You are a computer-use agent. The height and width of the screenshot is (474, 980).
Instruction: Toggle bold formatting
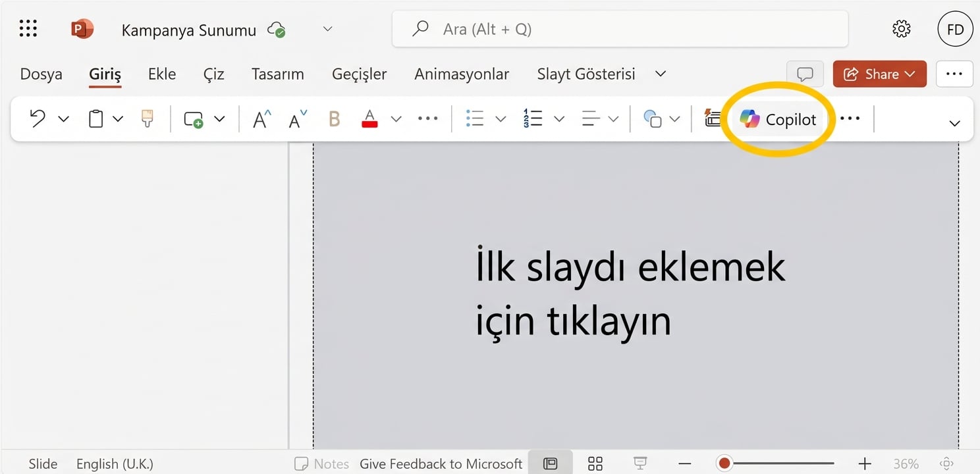click(x=334, y=118)
